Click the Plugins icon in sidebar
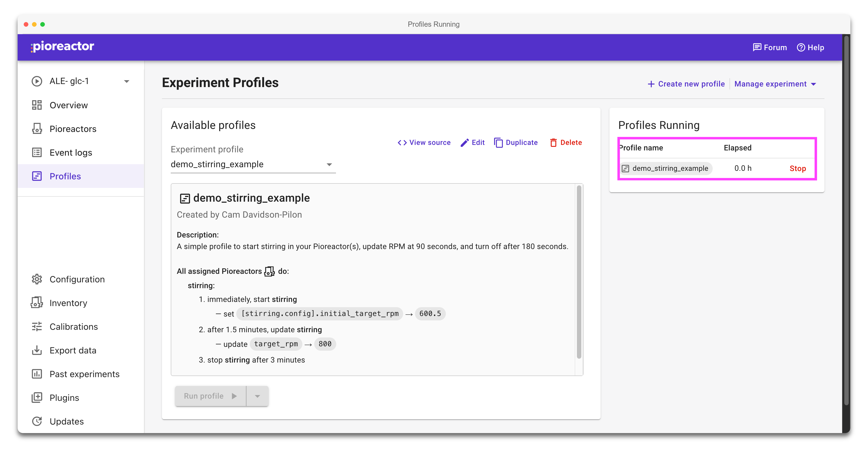This screenshot has height=454, width=868. pyautogui.click(x=37, y=398)
